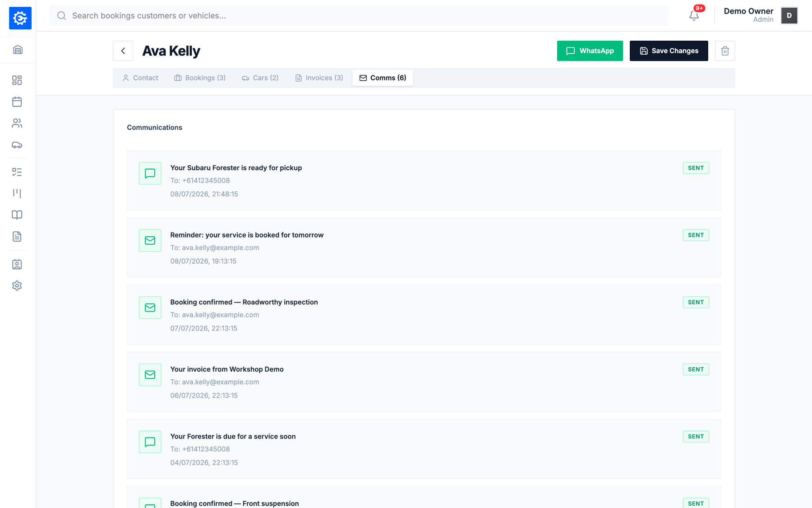
Task: Open the garage home icon in sidebar
Action: [x=18, y=50]
